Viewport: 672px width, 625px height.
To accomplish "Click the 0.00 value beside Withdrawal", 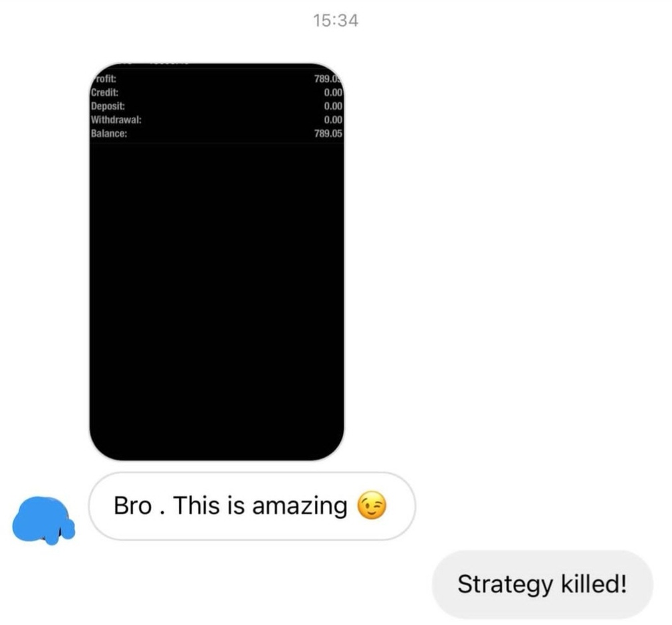I will pos(333,120).
